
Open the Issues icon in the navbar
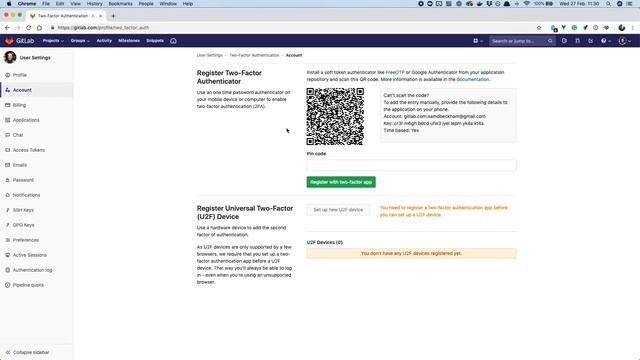(x=564, y=41)
